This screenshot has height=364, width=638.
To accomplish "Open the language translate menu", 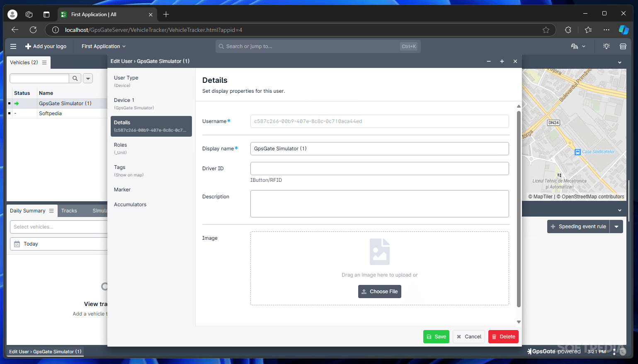I will coord(578,46).
